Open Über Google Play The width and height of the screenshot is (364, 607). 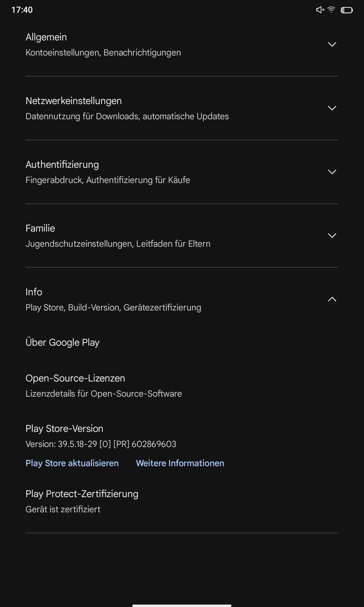(62, 342)
